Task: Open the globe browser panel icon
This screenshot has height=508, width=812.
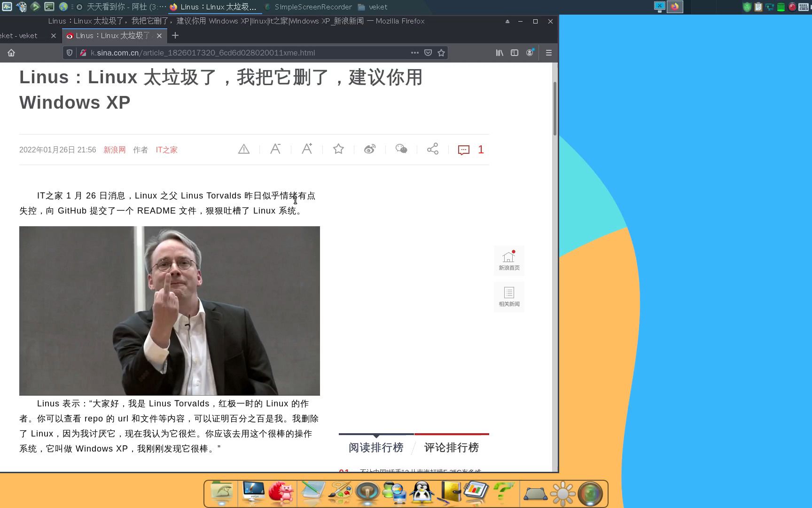Action: [x=63, y=7]
